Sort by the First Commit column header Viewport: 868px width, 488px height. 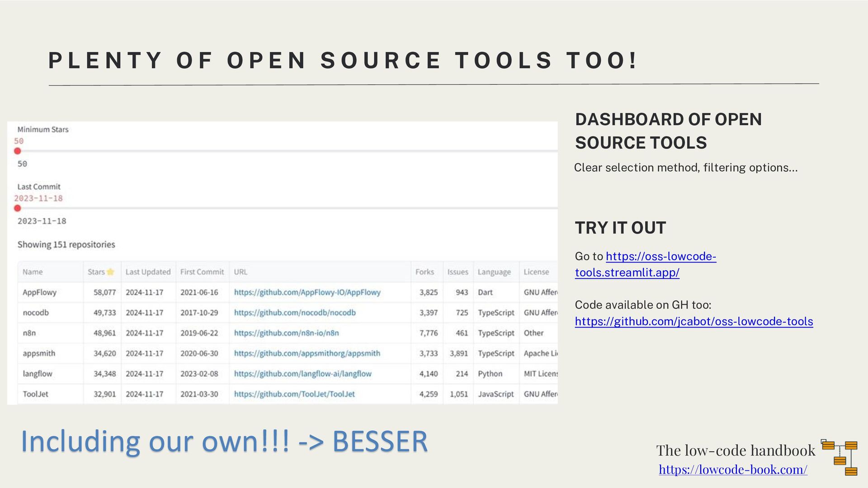202,272
